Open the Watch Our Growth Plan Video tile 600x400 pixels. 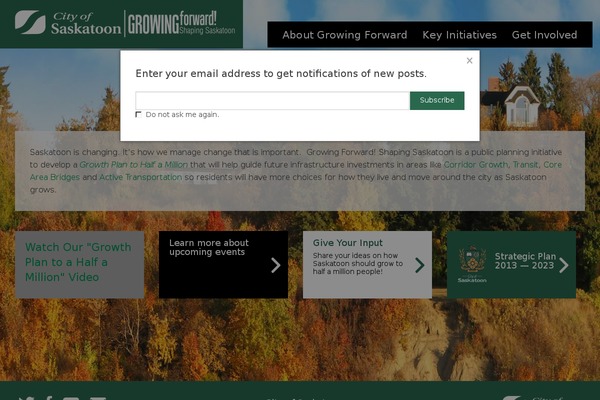click(80, 264)
